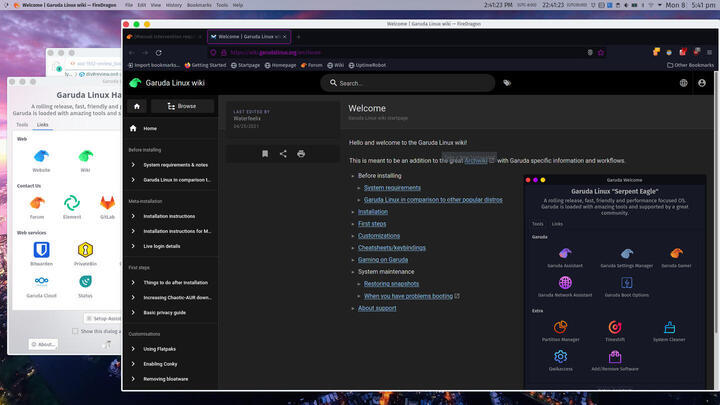Open the File menu in the menu bar
720x405 pixels.
point(129,5)
